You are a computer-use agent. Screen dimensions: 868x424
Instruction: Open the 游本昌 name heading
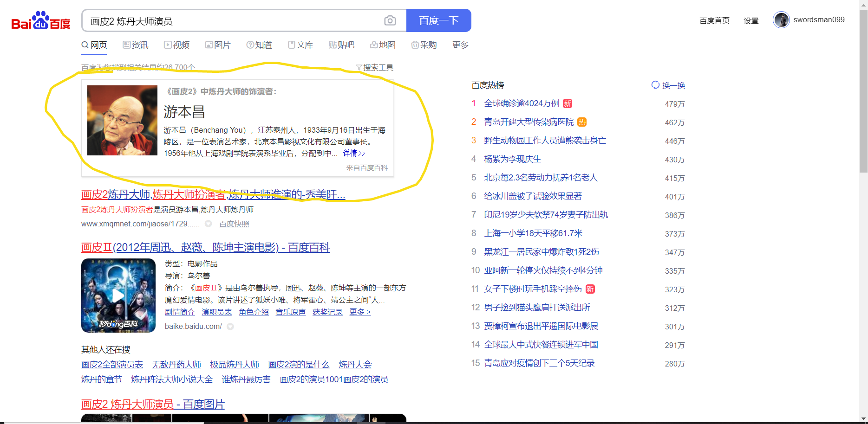click(184, 112)
